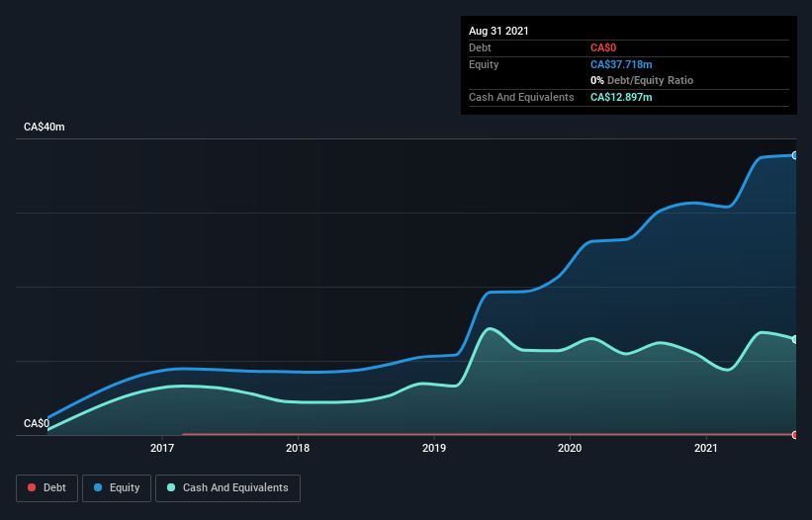
Task: Click the 2018 x-axis label
Action: pyautogui.click(x=298, y=448)
